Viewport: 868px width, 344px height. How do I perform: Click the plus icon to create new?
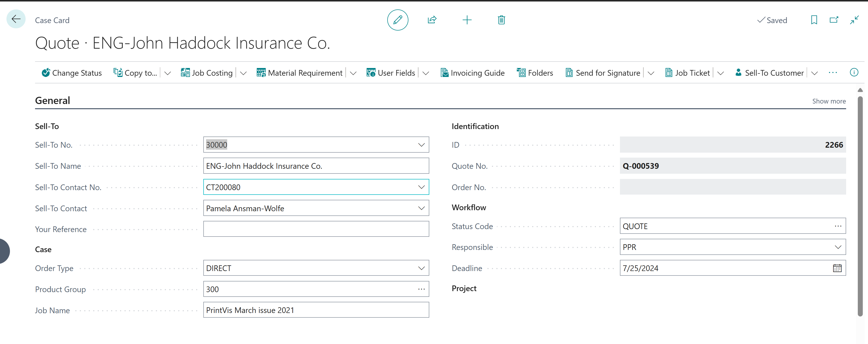467,20
